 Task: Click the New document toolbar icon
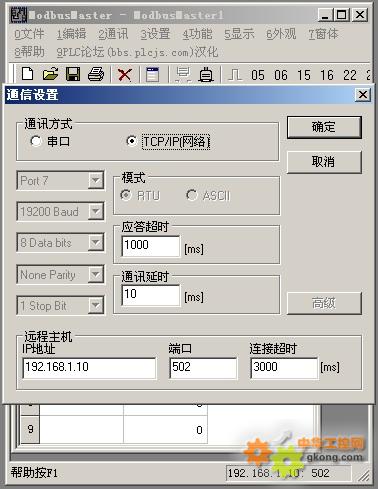coord(27,74)
